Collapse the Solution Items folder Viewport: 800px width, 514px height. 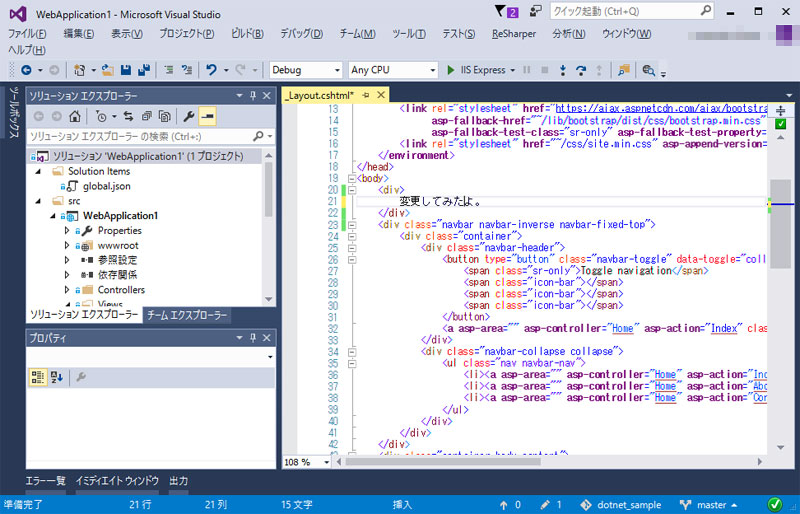38,172
